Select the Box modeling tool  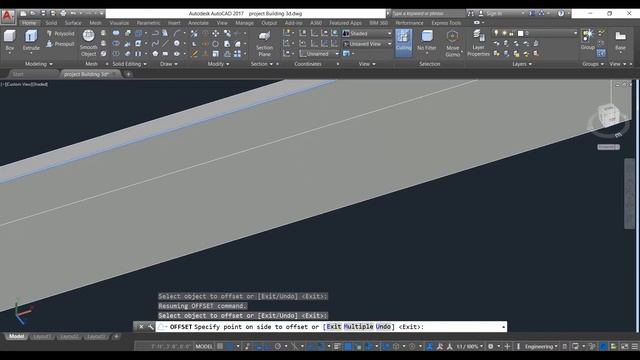(x=10, y=40)
